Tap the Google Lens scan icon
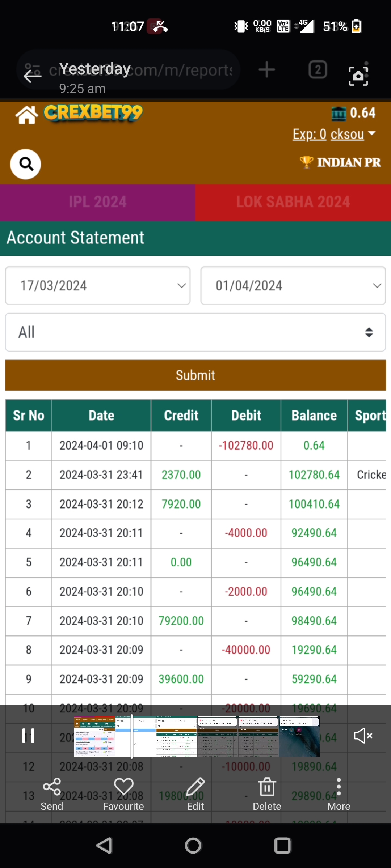The image size is (391, 868). [358, 75]
